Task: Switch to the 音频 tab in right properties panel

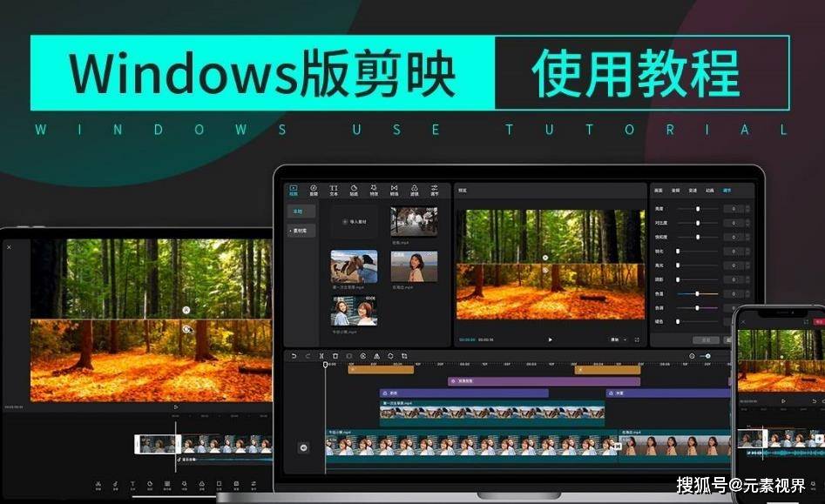Action: tap(675, 191)
